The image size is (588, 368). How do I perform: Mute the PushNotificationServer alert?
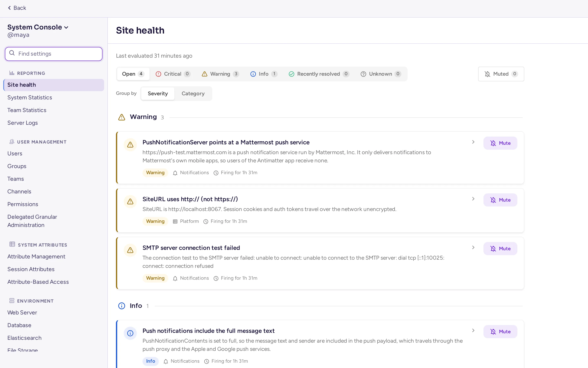[500, 143]
